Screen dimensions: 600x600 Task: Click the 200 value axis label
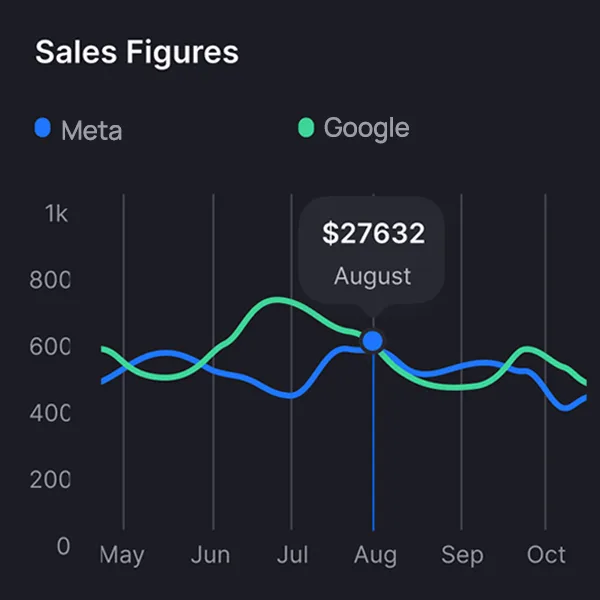(x=50, y=479)
